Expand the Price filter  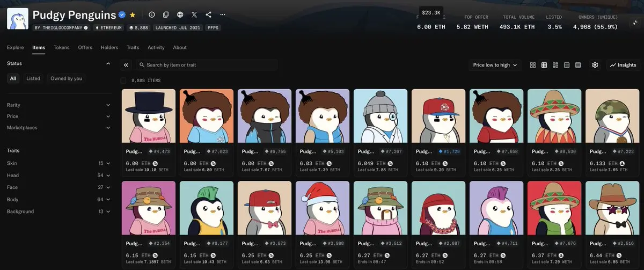coord(58,116)
